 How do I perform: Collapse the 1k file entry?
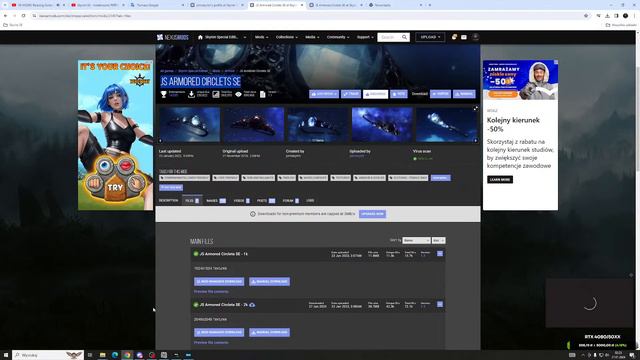point(440,253)
